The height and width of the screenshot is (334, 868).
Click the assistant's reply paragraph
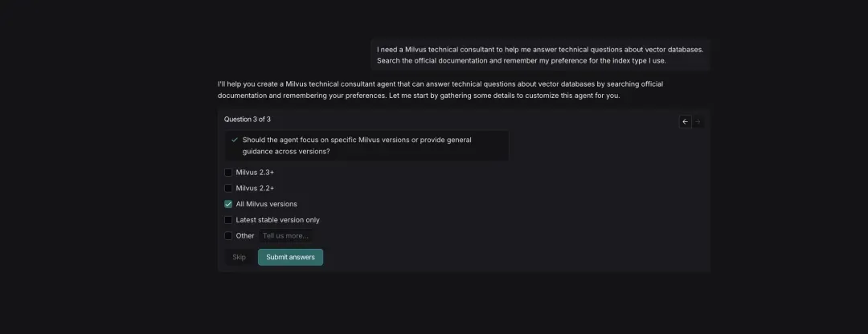(x=440, y=89)
